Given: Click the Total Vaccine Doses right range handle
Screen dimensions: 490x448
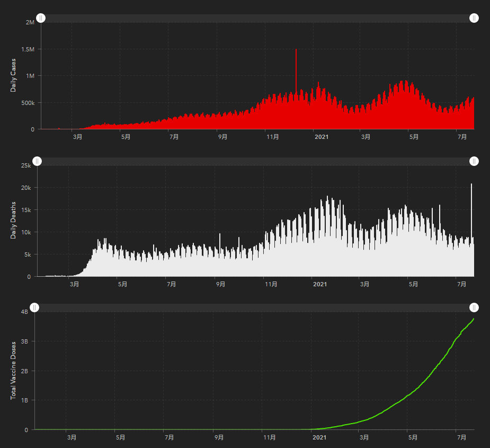Looking at the screenshot, I should [474, 308].
